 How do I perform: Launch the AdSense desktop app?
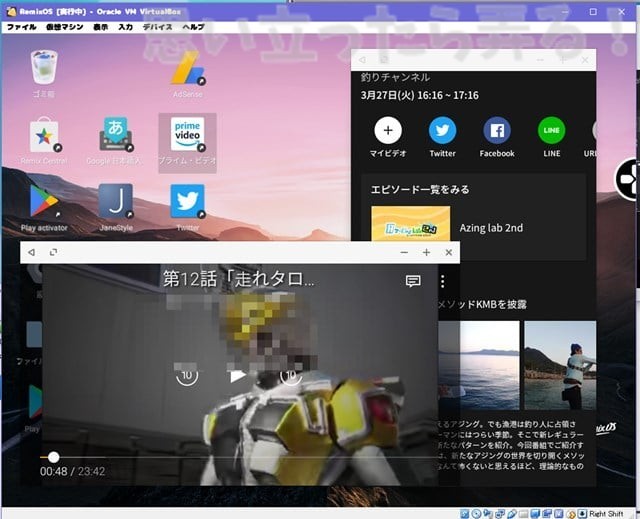click(x=187, y=68)
